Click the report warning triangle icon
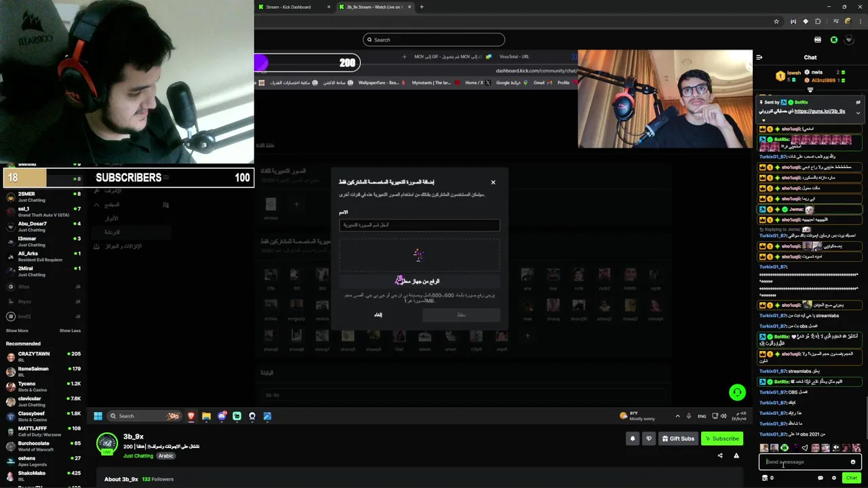Image resolution: width=868 pixels, height=488 pixels. [736, 455]
